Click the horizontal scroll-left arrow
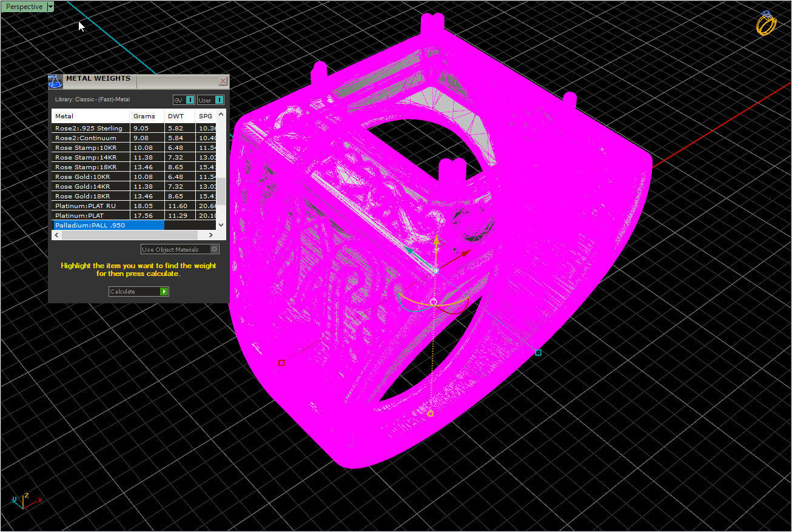Viewport: 792px width, 532px height. tap(56, 235)
